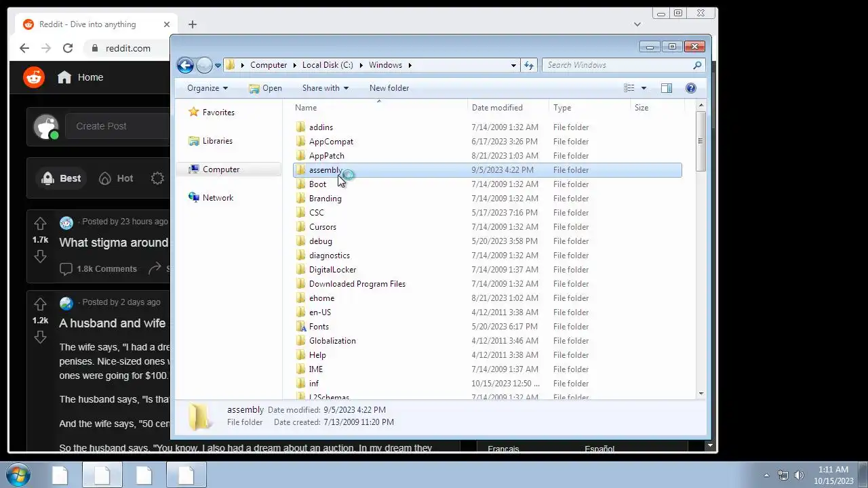Select the Branding folder icon
Image resolution: width=868 pixels, height=488 pixels.
(301, 199)
